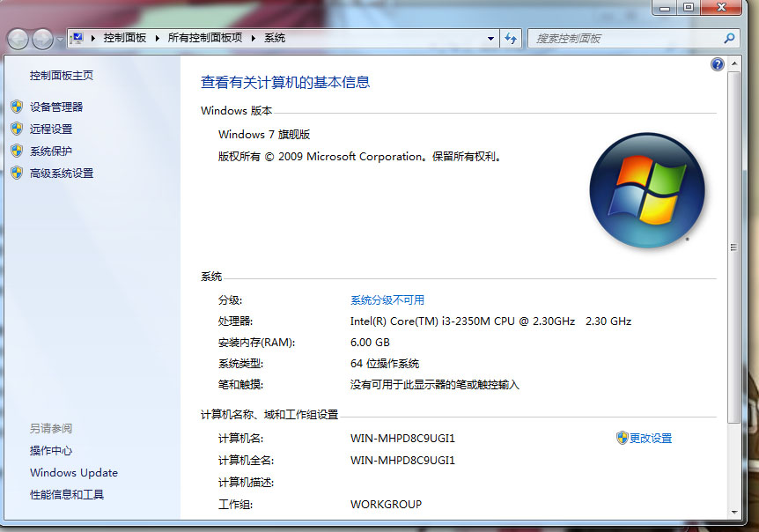Click the refresh button beside address bar
759x532 pixels.
(x=511, y=39)
